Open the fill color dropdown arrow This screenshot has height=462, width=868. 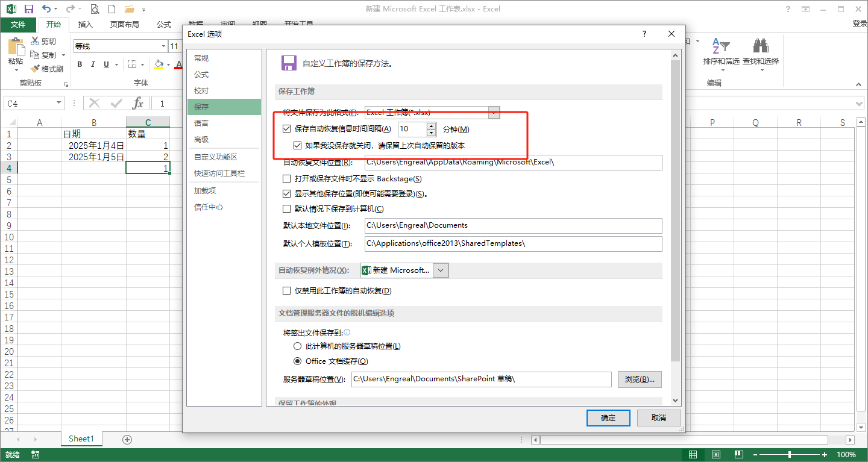point(168,64)
